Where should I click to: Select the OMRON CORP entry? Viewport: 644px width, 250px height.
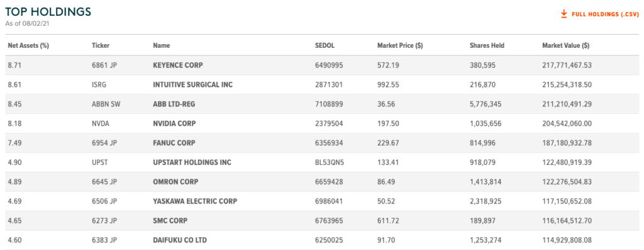click(x=175, y=182)
